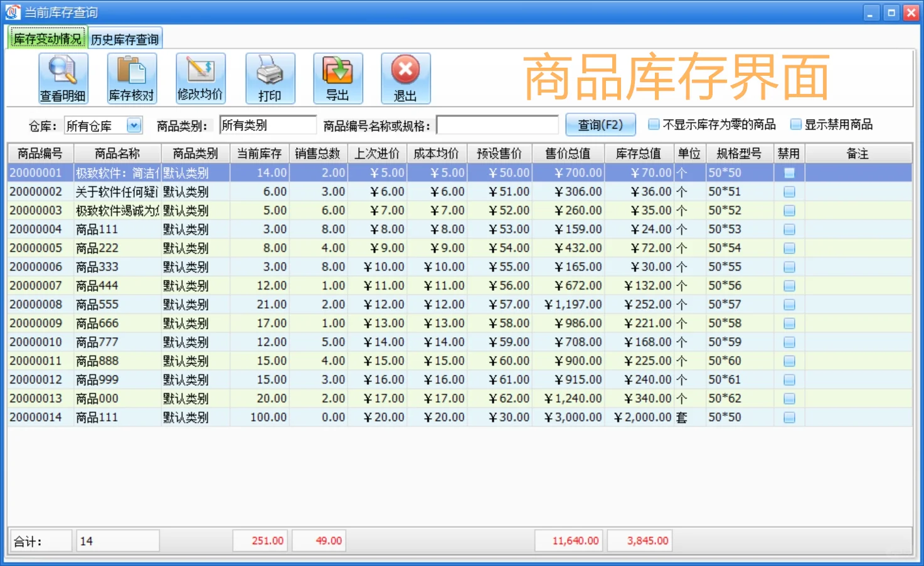Toggle the 禁用 checkbox for 商品111
The height and width of the screenshot is (566, 924).
click(789, 229)
